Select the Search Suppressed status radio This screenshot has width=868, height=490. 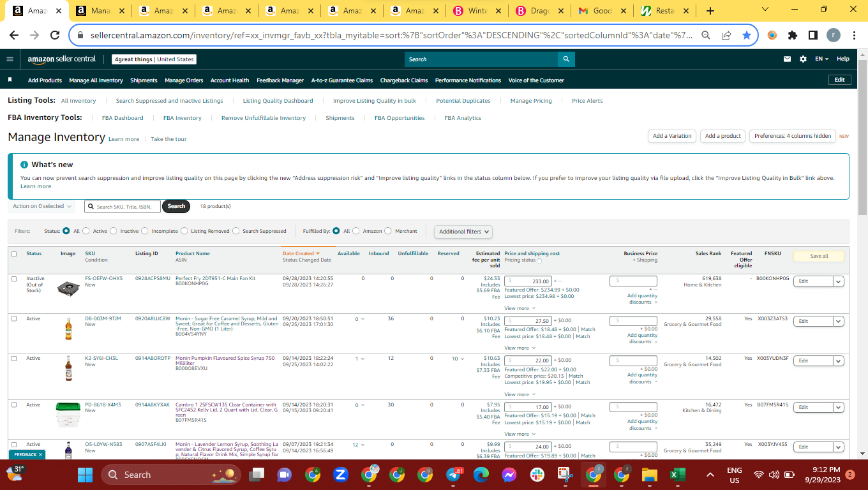tap(236, 231)
